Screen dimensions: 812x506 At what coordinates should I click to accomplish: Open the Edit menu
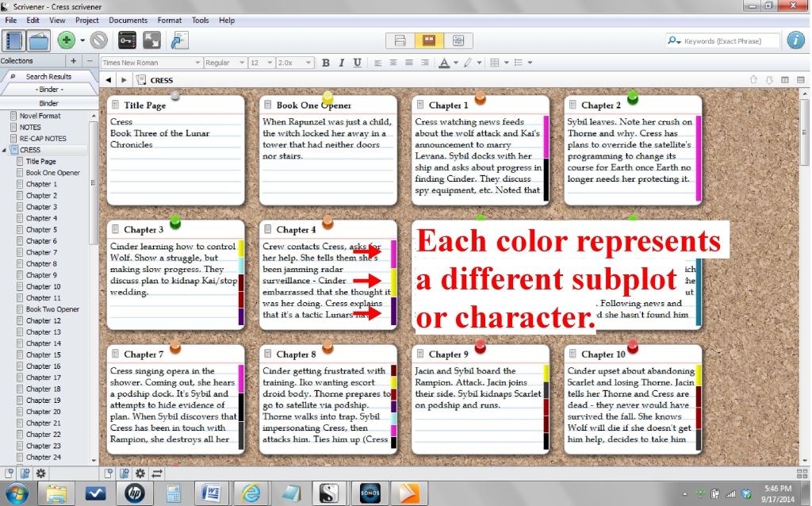click(33, 20)
